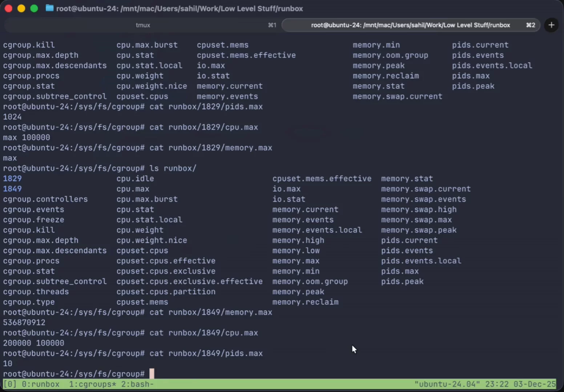
Task: Click cpuset.cpus.effective entry
Action: point(166,261)
